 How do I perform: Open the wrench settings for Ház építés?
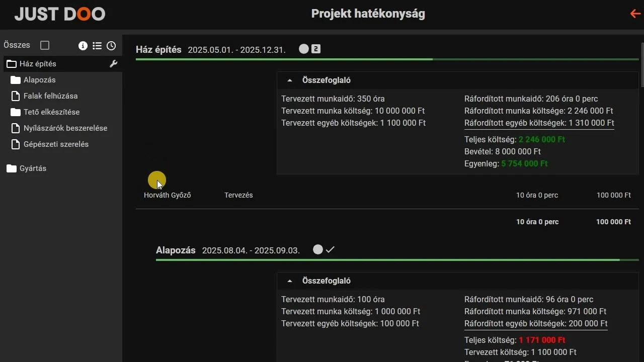[x=113, y=64]
